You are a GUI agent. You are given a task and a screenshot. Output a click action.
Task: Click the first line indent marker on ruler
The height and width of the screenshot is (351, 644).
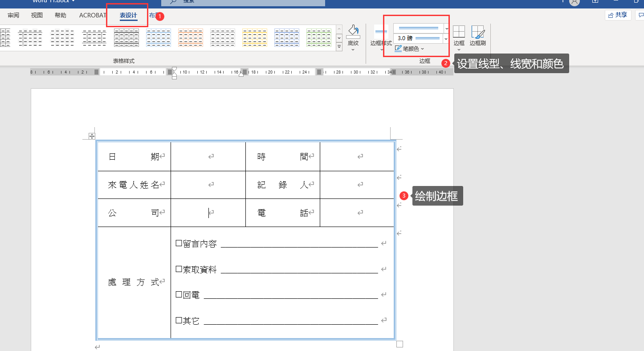[x=174, y=69]
